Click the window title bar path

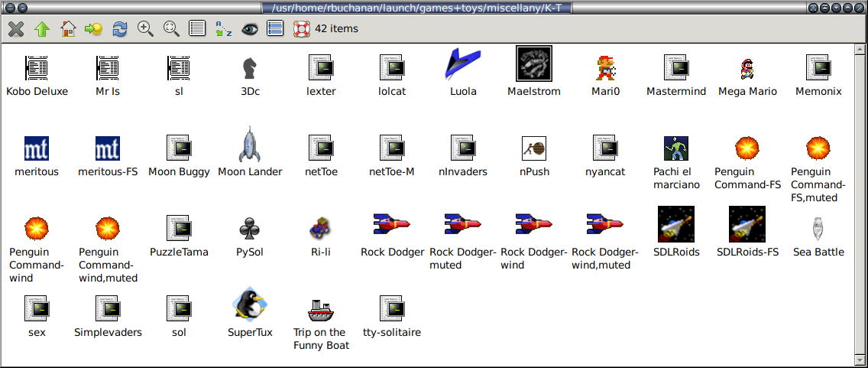point(418,8)
